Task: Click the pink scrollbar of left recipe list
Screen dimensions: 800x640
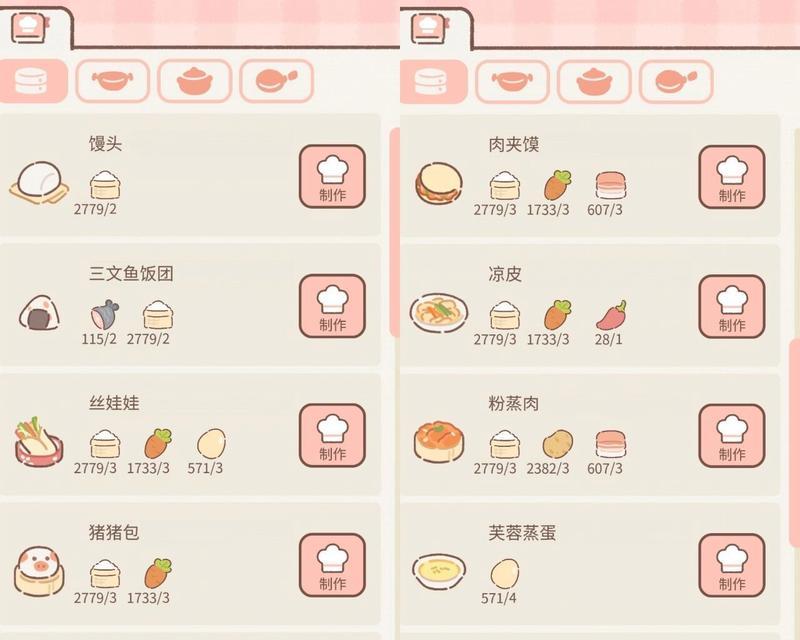Action: [x=394, y=232]
